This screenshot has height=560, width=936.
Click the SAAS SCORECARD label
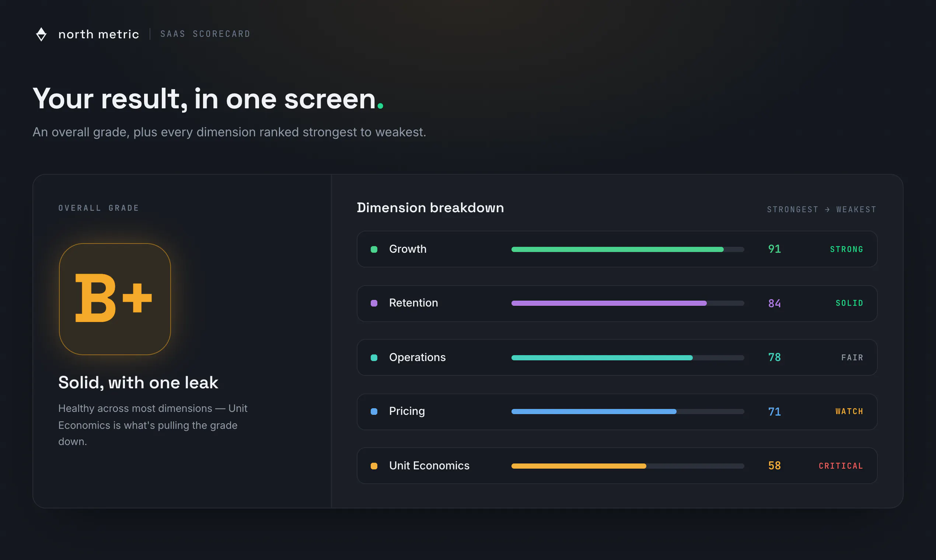[x=205, y=34]
